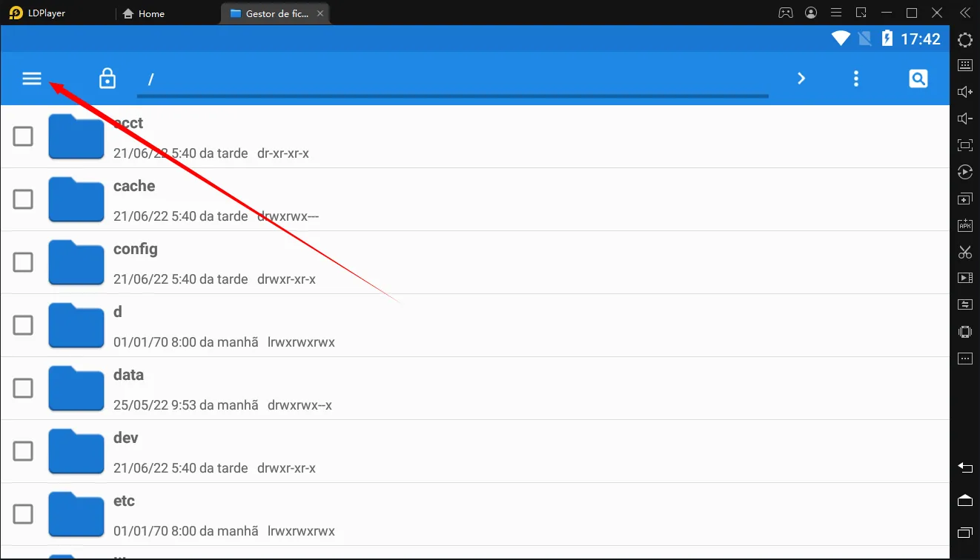
Task: Switch to the Home tab
Action: [x=143, y=13]
